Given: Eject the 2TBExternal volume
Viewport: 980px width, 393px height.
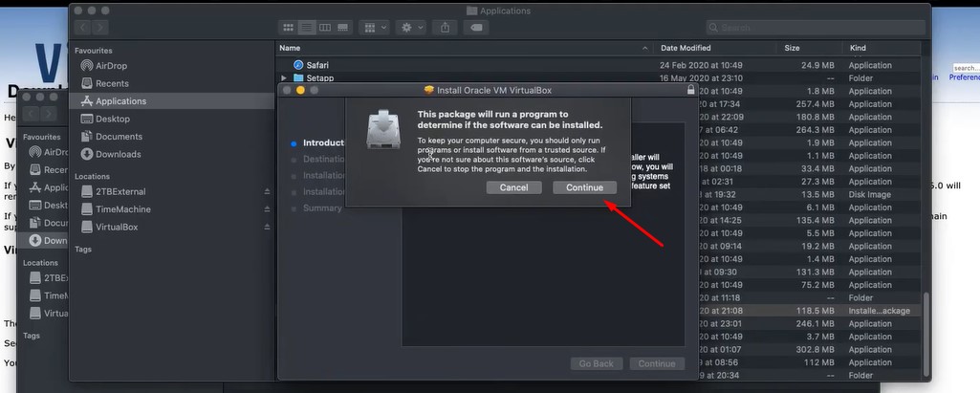Looking at the screenshot, I should point(267,191).
